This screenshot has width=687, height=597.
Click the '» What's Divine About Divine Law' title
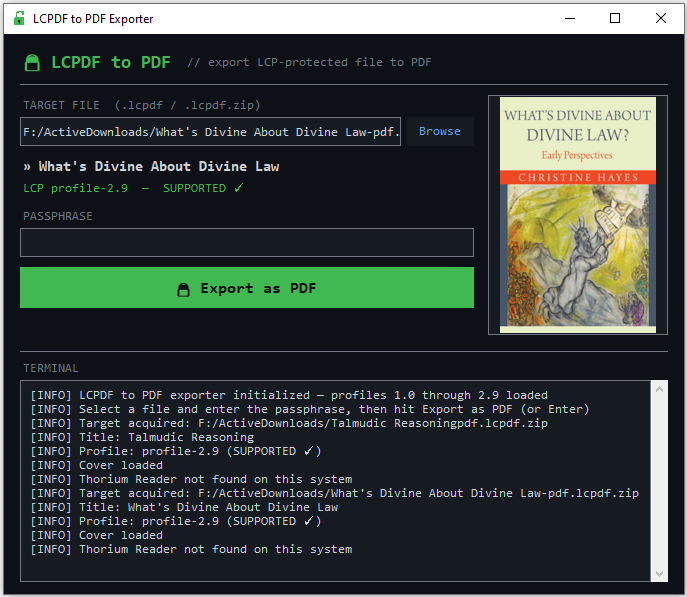(x=151, y=166)
